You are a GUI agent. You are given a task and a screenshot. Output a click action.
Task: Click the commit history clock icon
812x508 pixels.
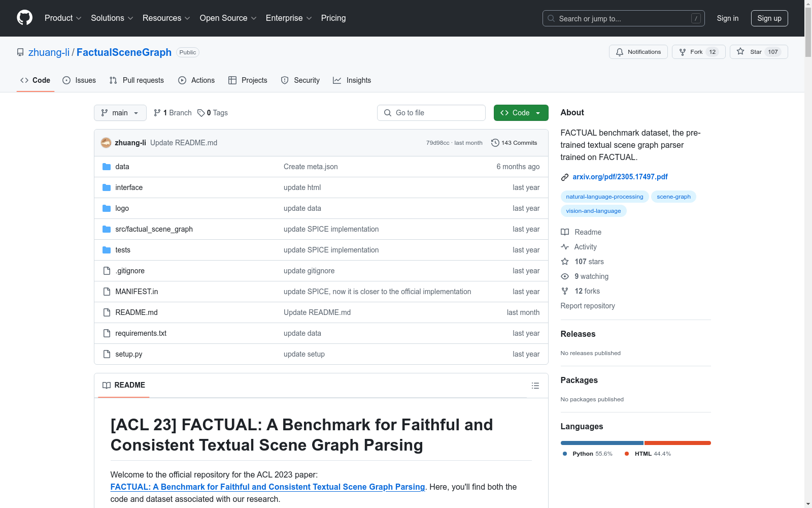coord(495,143)
